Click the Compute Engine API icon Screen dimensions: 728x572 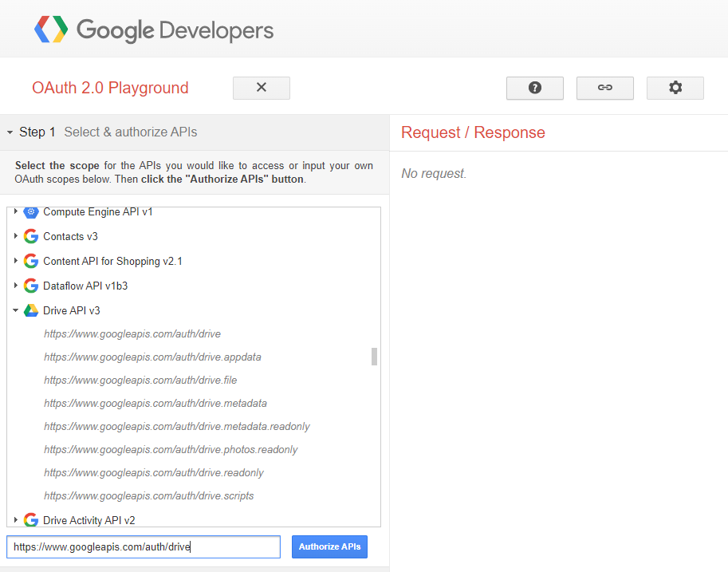coord(31,212)
